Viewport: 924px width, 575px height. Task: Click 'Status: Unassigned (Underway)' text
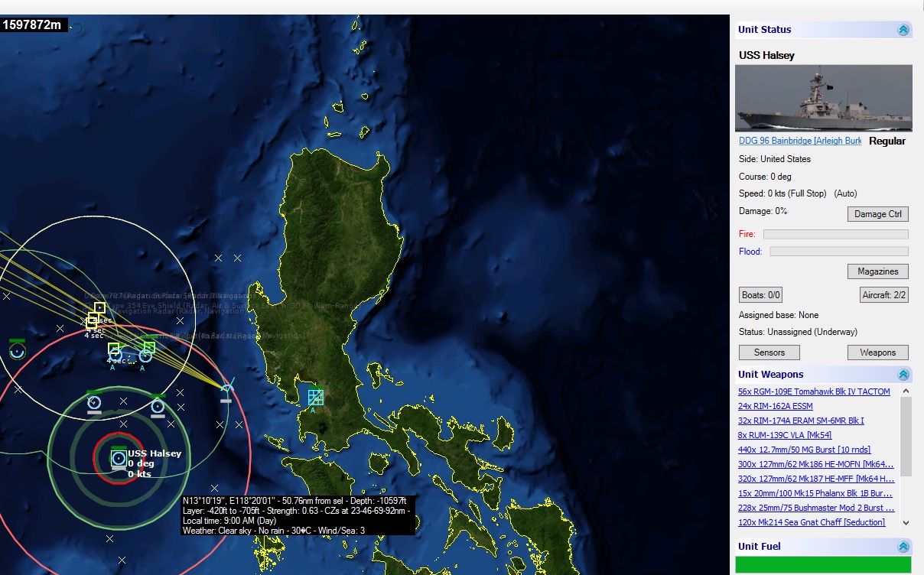798,332
